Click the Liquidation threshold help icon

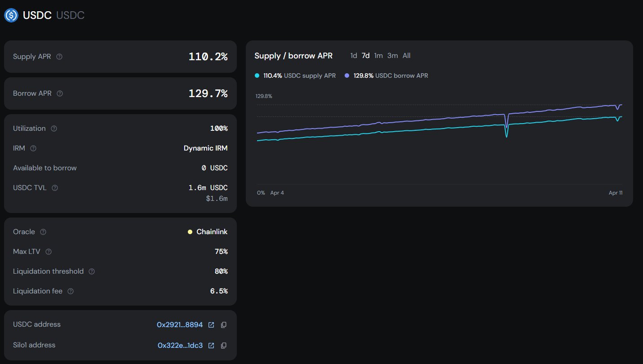[x=92, y=271]
